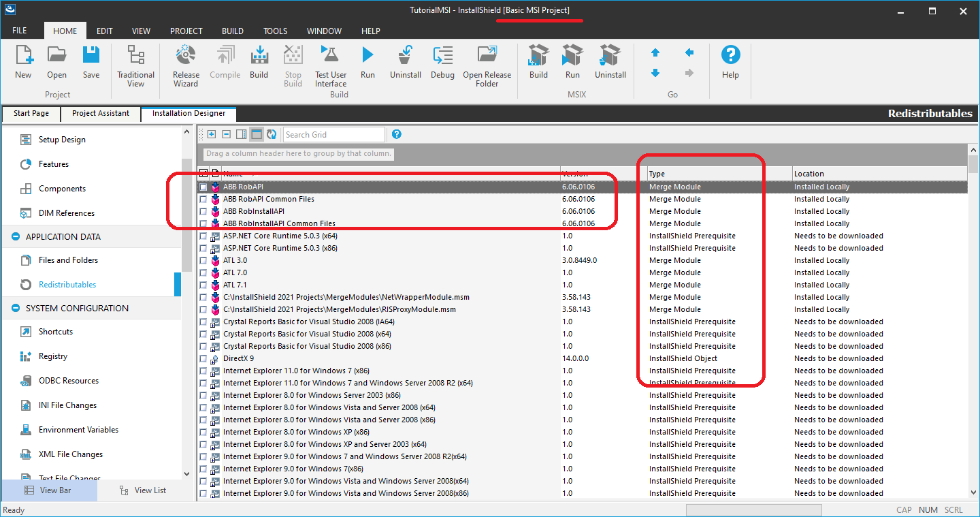The image size is (980, 517).
Task: Save the project using Save icon
Action: coord(91,63)
